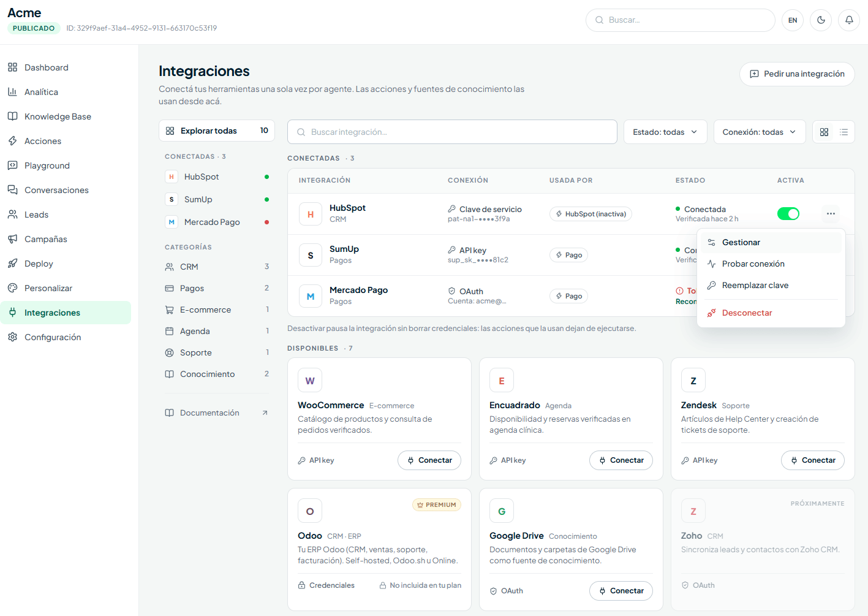Viewport: 868px width, 616px height.
Task: Switch language with the EN button
Action: 793,20
